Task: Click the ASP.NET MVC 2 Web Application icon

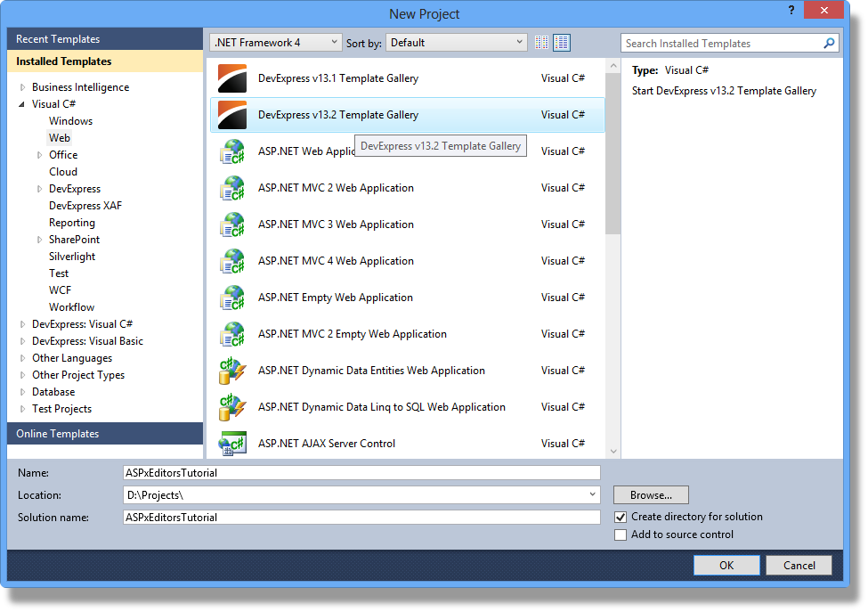Action: 232,188
